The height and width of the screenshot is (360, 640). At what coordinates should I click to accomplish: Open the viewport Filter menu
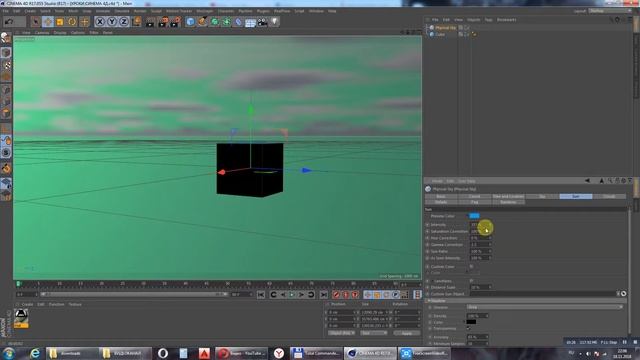pos(94,33)
